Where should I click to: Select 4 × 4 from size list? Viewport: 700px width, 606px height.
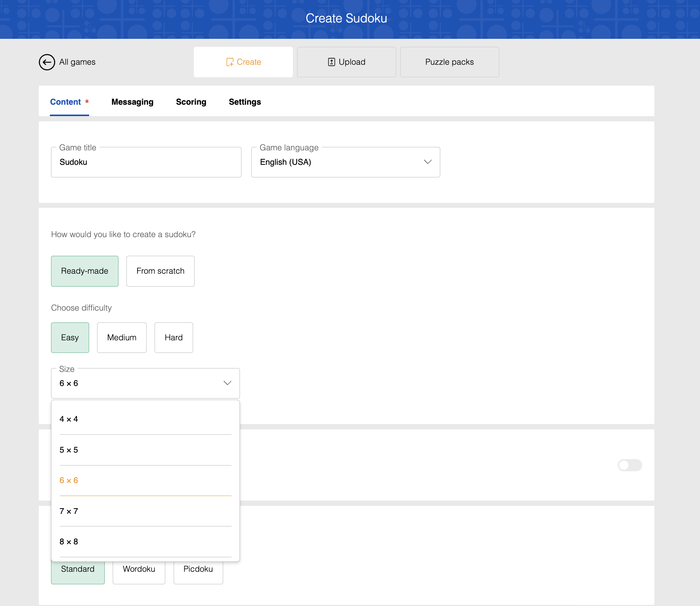pyautogui.click(x=145, y=419)
